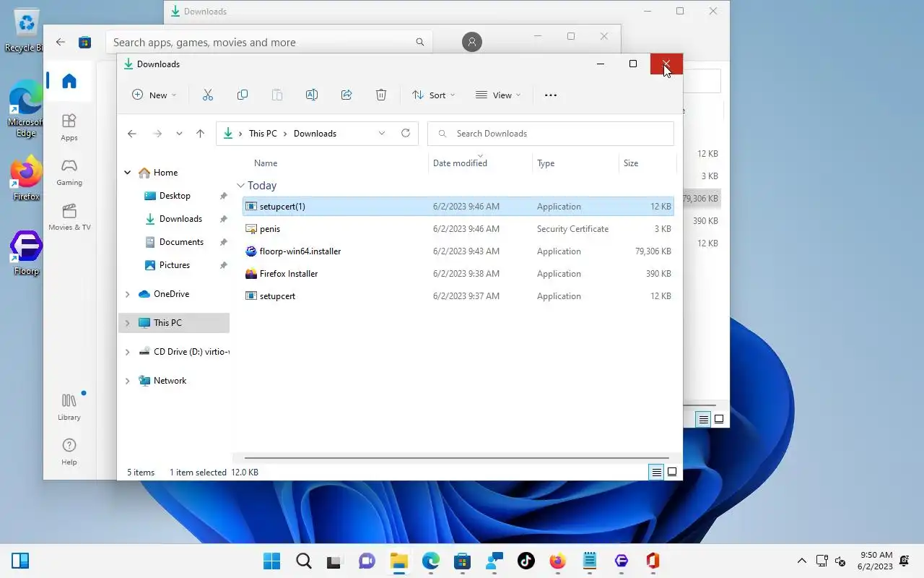Open Library in Microsoft Store sidebar
This screenshot has height=578, width=924.
pyautogui.click(x=69, y=407)
